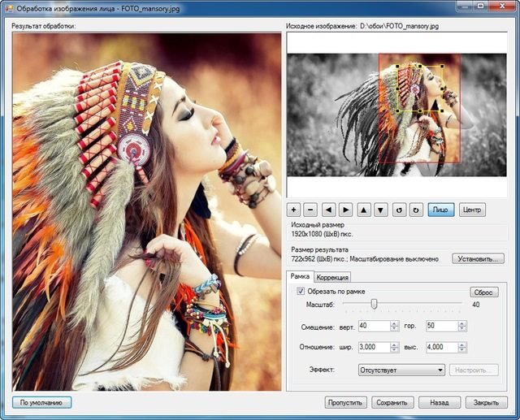Click in the верт. offset field
The image size is (520, 420).
click(x=374, y=326)
